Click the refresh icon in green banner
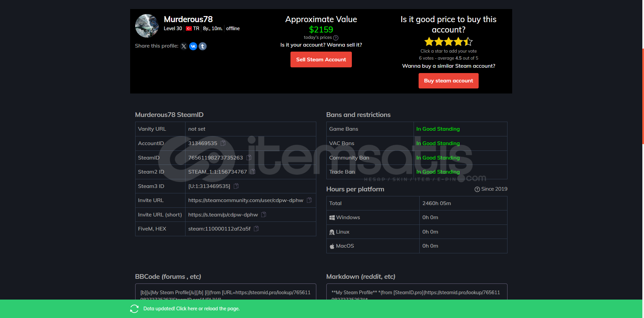644x318 pixels. [x=134, y=309]
